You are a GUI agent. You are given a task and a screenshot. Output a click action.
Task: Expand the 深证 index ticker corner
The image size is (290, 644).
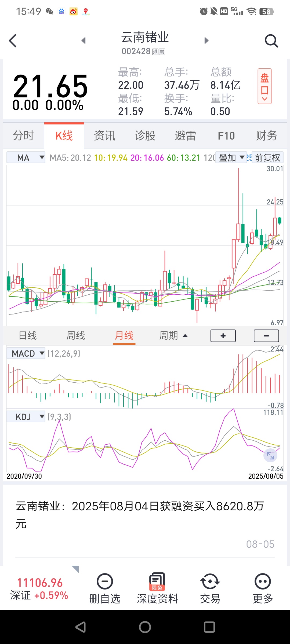(x=75, y=569)
